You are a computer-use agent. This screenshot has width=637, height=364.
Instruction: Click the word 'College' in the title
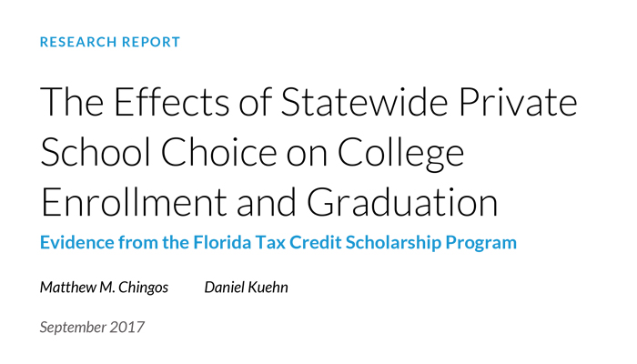click(400, 154)
